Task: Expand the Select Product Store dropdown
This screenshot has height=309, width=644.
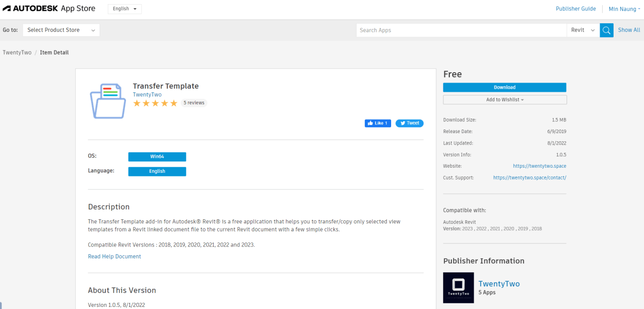Action: pyautogui.click(x=61, y=30)
